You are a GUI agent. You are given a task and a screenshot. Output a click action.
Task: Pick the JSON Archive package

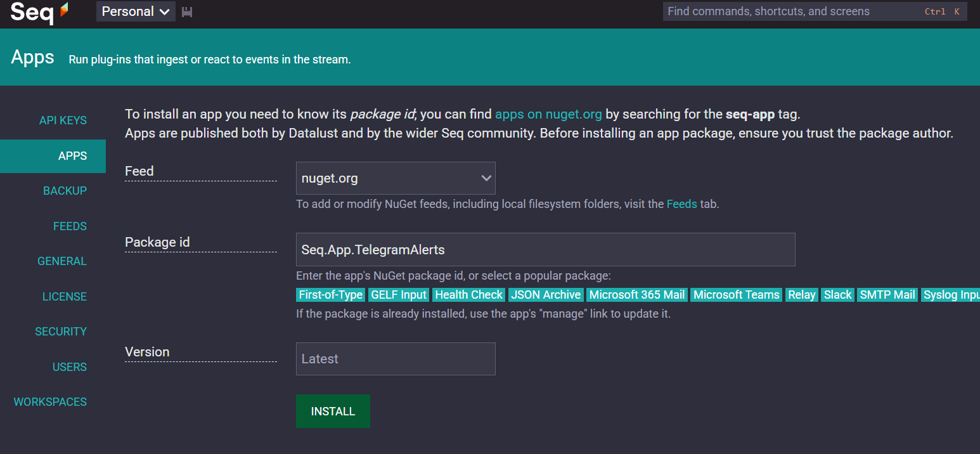click(546, 295)
